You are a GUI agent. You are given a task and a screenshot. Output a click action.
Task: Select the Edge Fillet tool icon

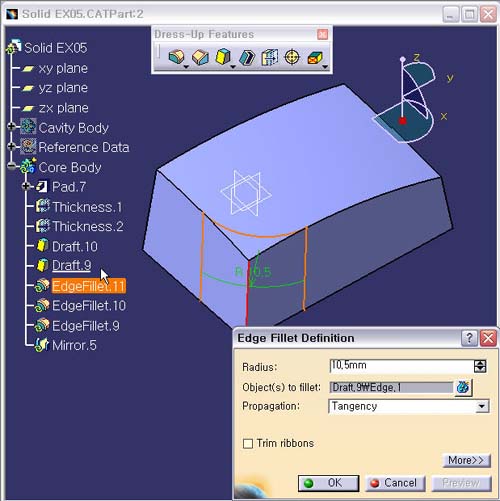[177, 57]
